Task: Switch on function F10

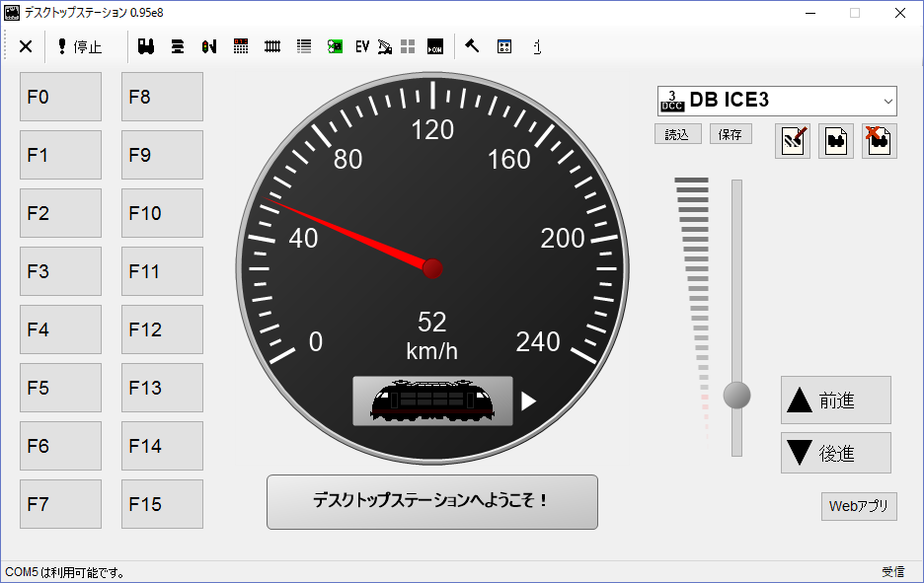Action: (162, 213)
